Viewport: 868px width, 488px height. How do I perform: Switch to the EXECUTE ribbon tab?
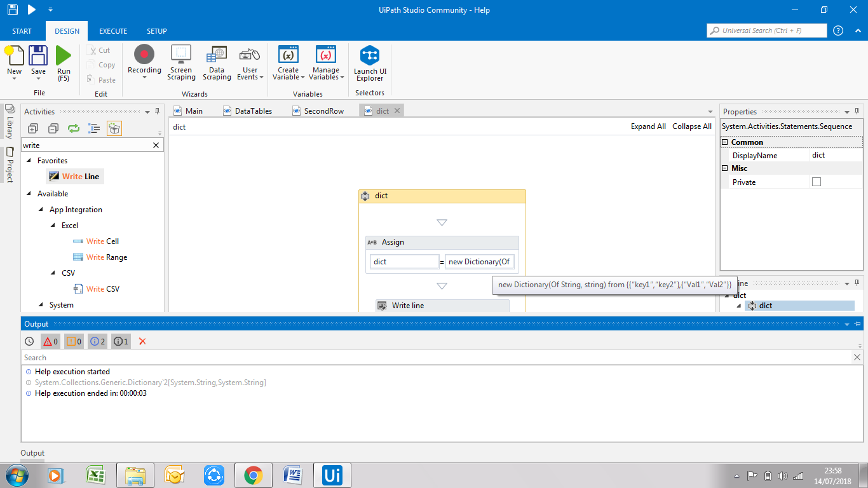click(x=113, y=31)
